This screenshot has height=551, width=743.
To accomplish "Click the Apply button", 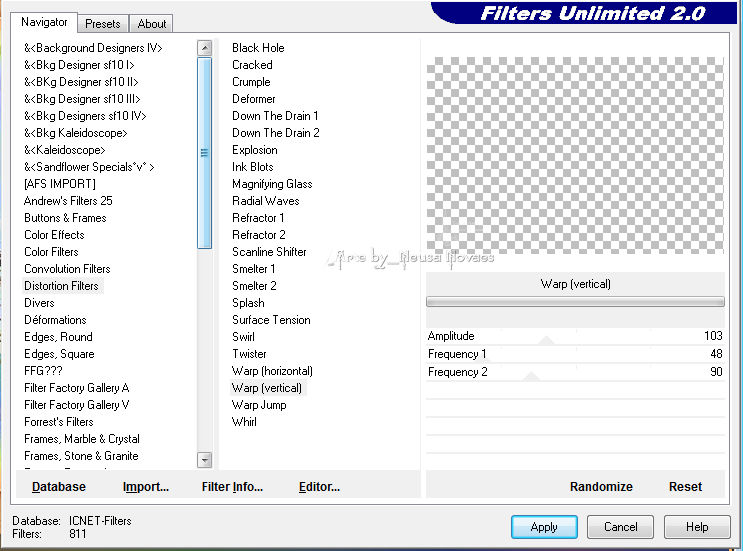I will click(x=544, y=527).
